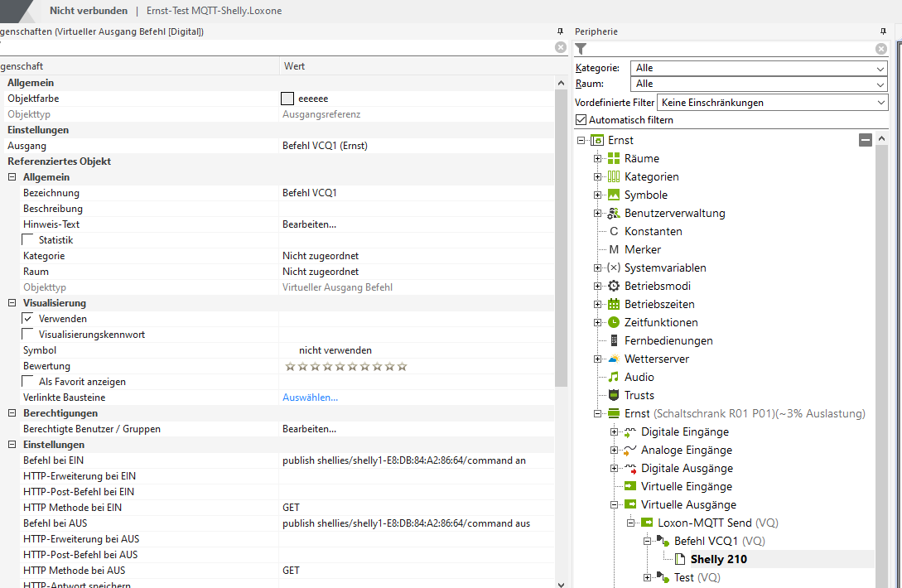Click Auswählen link for Verlinkte Bausteine
The image size is (902, 588).
click(x=310, y=398)
